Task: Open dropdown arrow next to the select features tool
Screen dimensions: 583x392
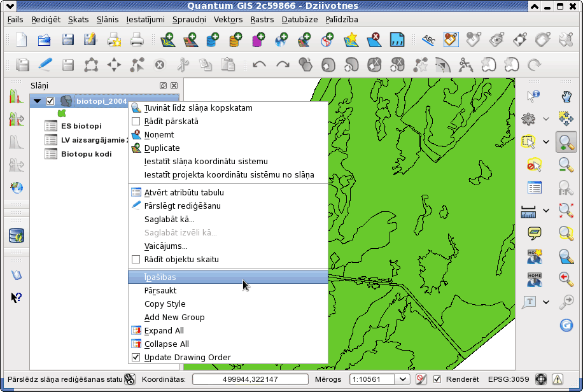Action: pyautogui.click(x=546, y=142)
